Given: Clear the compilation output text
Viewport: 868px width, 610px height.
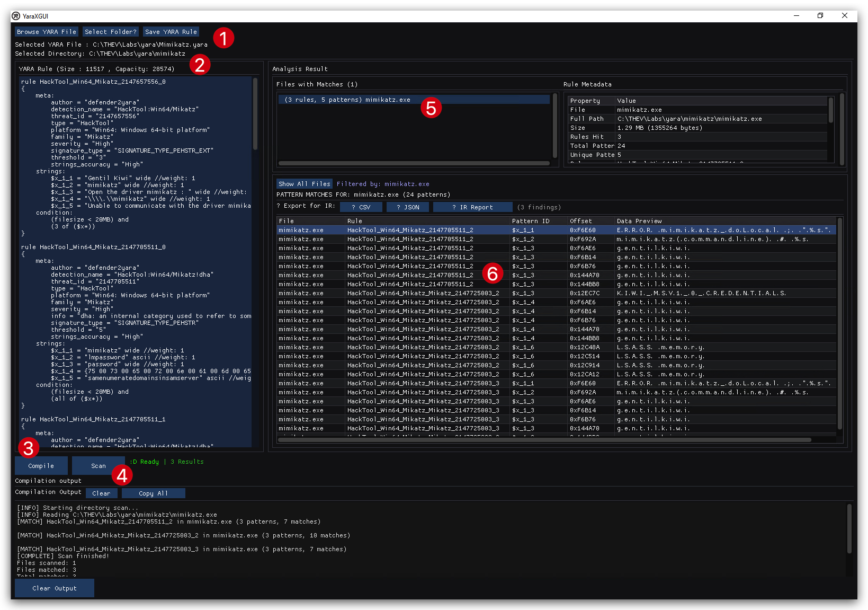Looking at the screenshot, I should click(101, 493).
